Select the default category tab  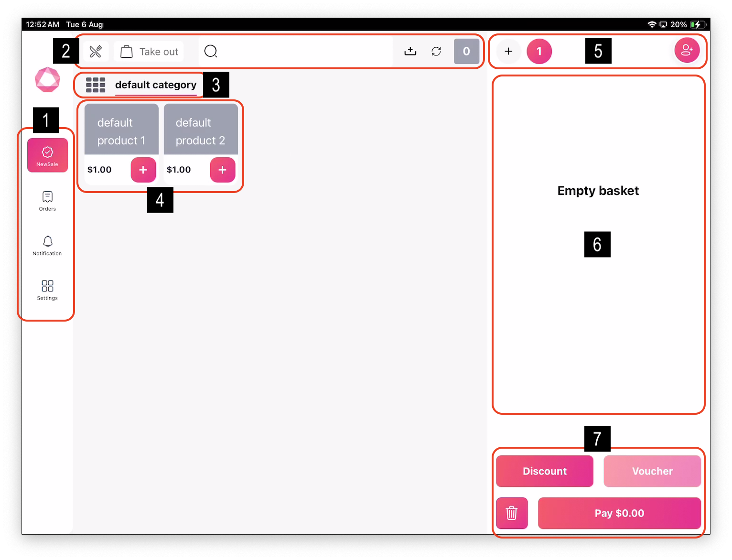(156, 85)
